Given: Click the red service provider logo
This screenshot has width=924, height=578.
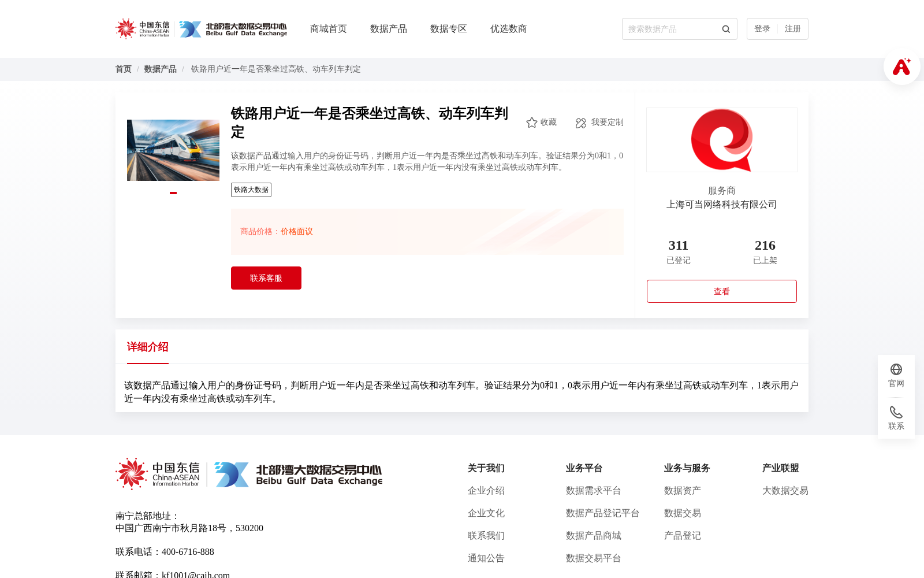Looking at the screenshot, I should (722, 140).
